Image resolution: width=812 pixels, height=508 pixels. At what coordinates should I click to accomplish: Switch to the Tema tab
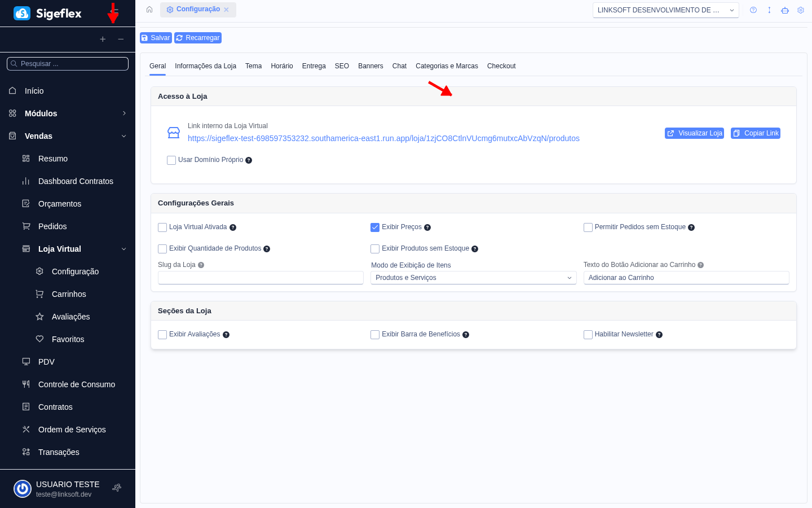(253, 66)
